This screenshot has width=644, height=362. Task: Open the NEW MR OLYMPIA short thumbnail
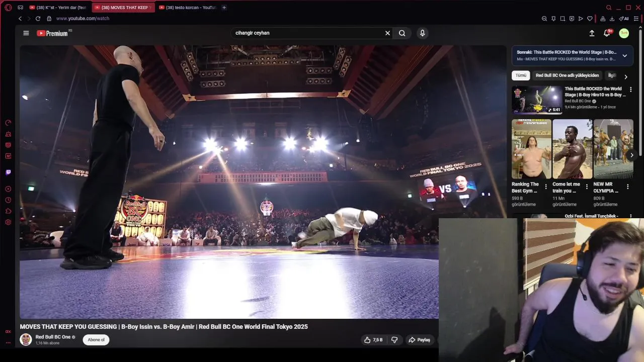613,149
